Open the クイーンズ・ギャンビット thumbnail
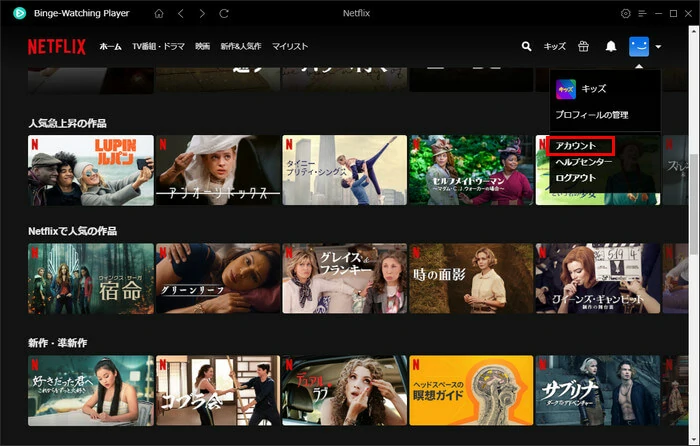 [598, 279]
